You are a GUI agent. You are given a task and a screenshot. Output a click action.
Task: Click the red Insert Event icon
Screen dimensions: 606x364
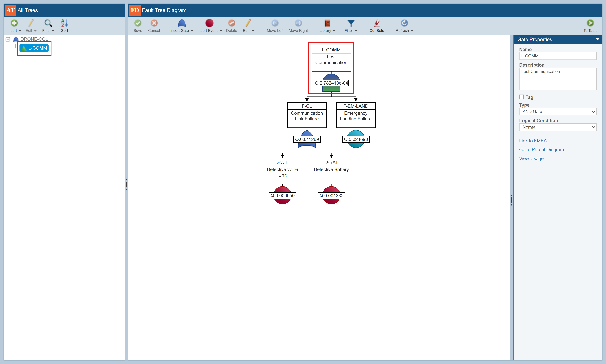209,23
